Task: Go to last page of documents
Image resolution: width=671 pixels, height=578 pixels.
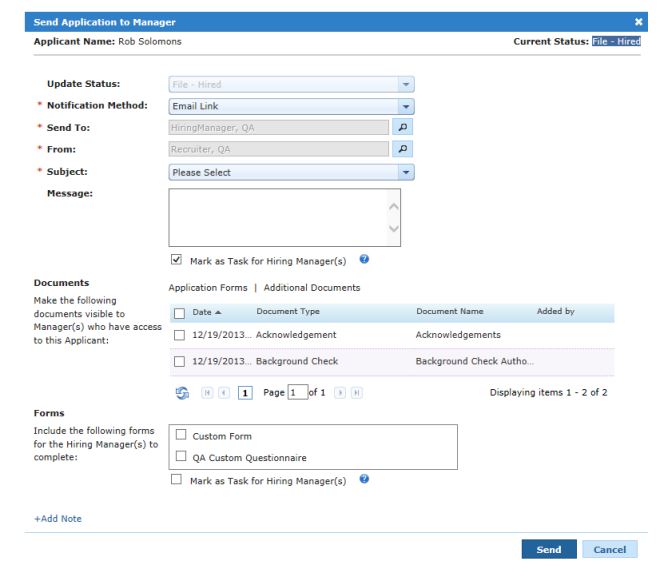Action: coord(356,392)
